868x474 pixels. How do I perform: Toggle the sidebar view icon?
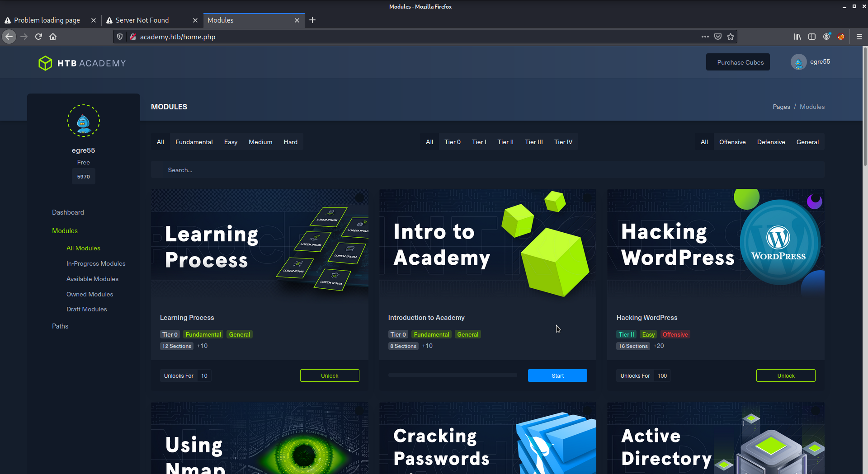coord(812,37)
